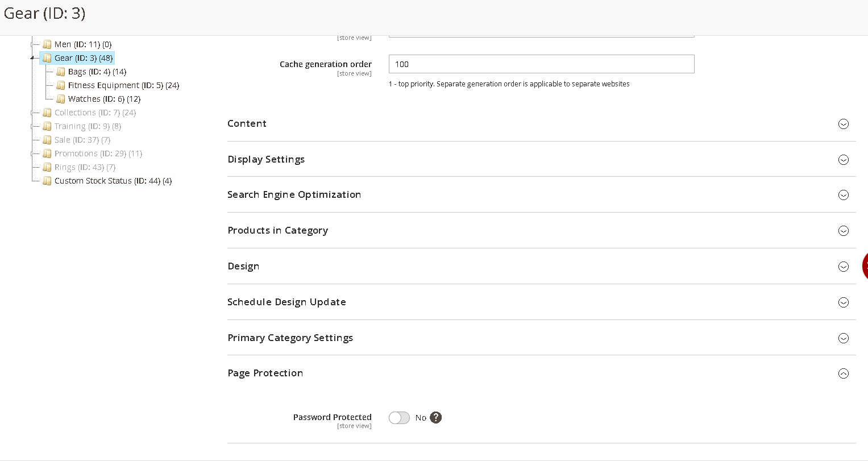Click the Men category folder icon

(x=47, y=44)
